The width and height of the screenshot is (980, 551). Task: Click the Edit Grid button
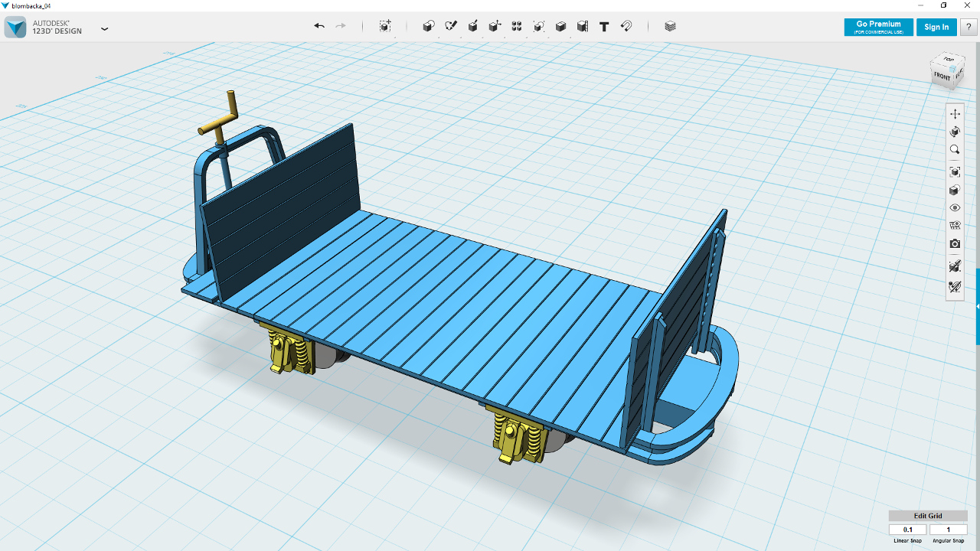pos(928,516)
